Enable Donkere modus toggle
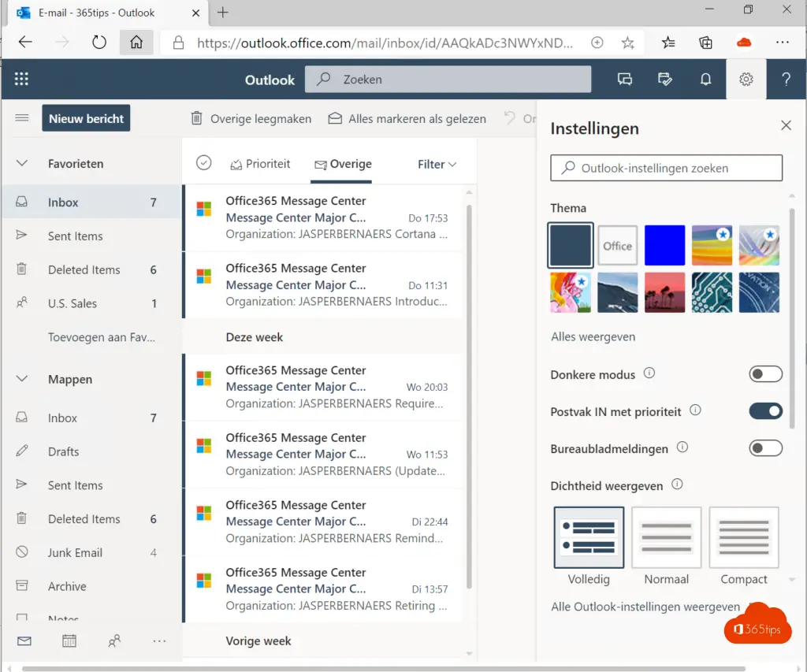Image resolution: width=807 pixels, height=672 pixels. coord(766,374)
